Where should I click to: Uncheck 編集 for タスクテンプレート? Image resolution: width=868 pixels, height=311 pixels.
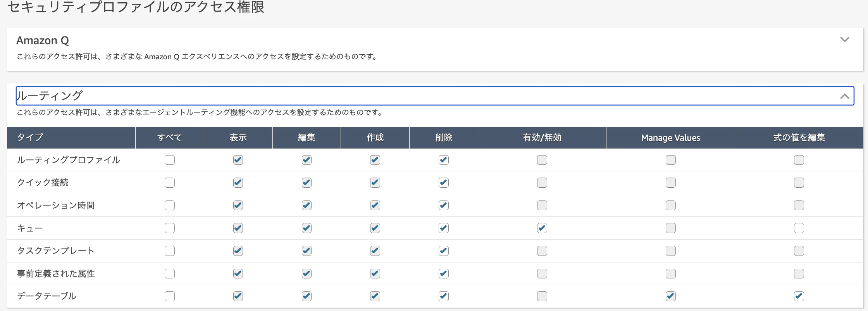click(x=307, y=251)
